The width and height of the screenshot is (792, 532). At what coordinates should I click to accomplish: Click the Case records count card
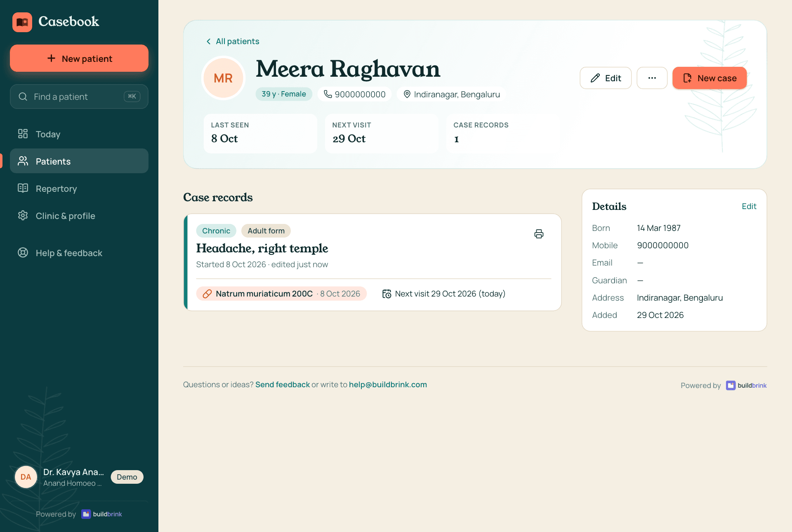coord(503,134)
